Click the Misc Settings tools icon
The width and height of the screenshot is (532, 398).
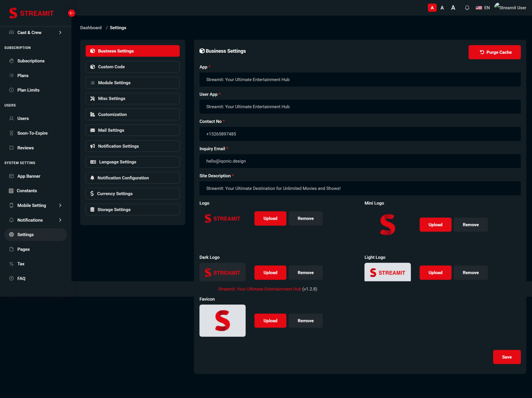click(x=93, y=98)
